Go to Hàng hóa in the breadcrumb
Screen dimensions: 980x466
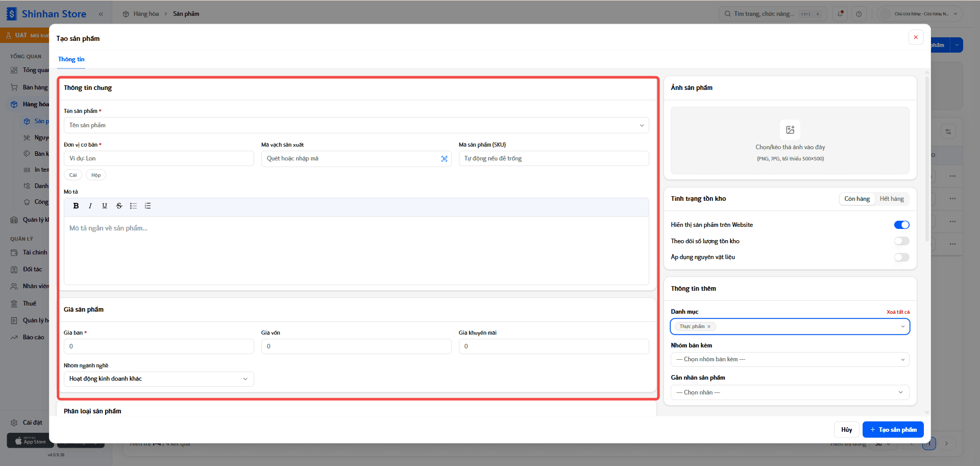click(146, 14)
